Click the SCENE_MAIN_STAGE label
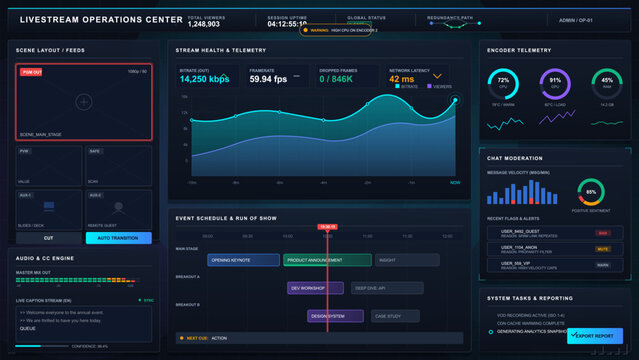This screenshot has width=639, height=360. click(41, 135)
